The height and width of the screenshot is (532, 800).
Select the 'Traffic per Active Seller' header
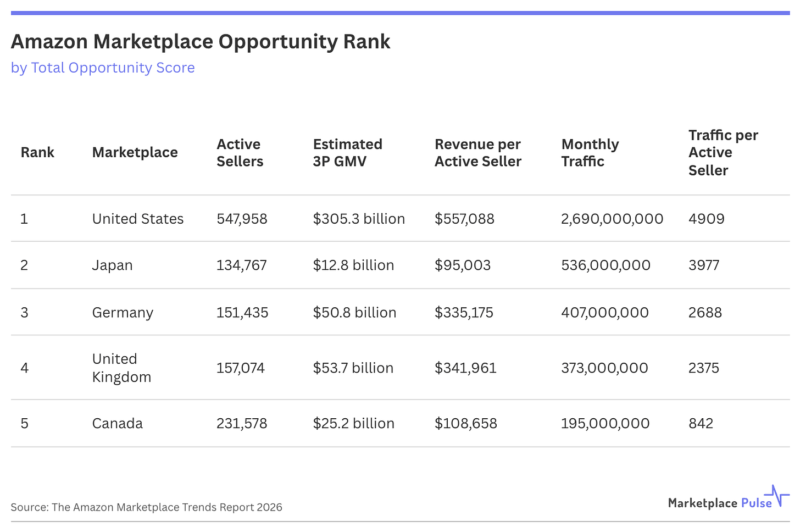click(x=723, y=152)
